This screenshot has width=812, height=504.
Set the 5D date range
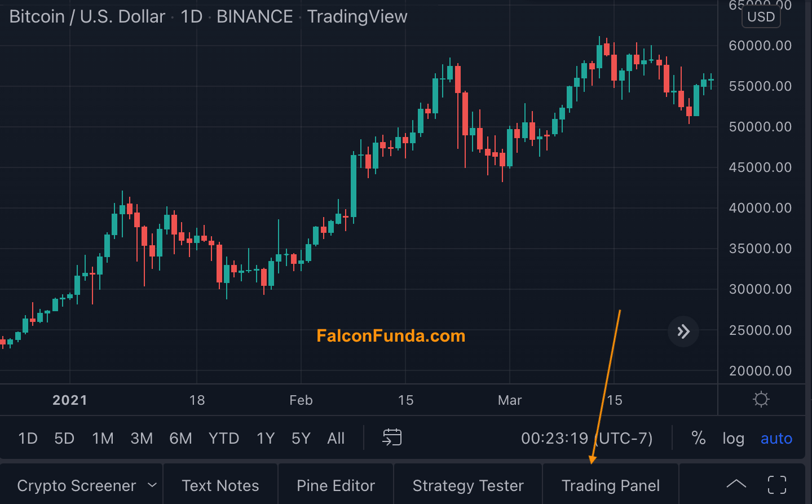pyautogui.click(x=64, y=438)
